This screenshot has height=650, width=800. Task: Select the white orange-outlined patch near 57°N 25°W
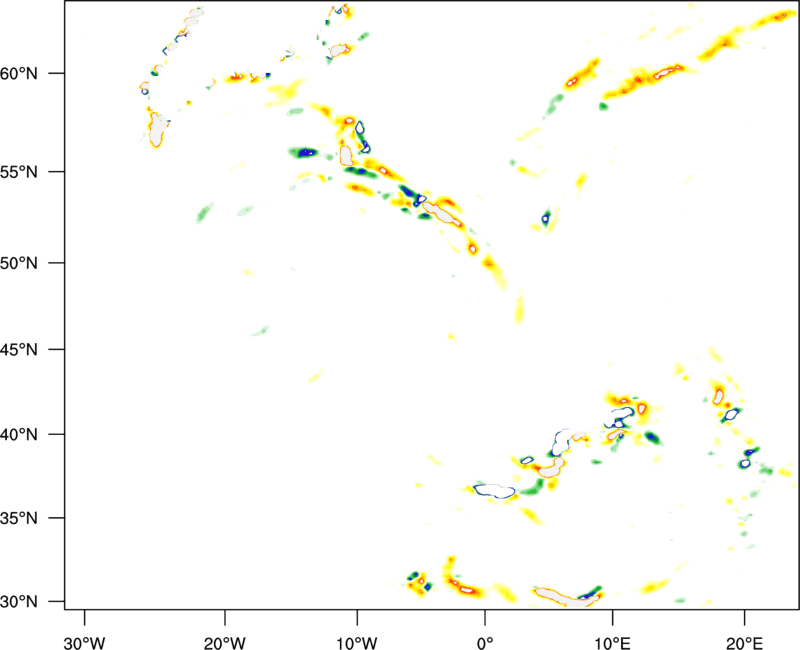tap(157, 130)
